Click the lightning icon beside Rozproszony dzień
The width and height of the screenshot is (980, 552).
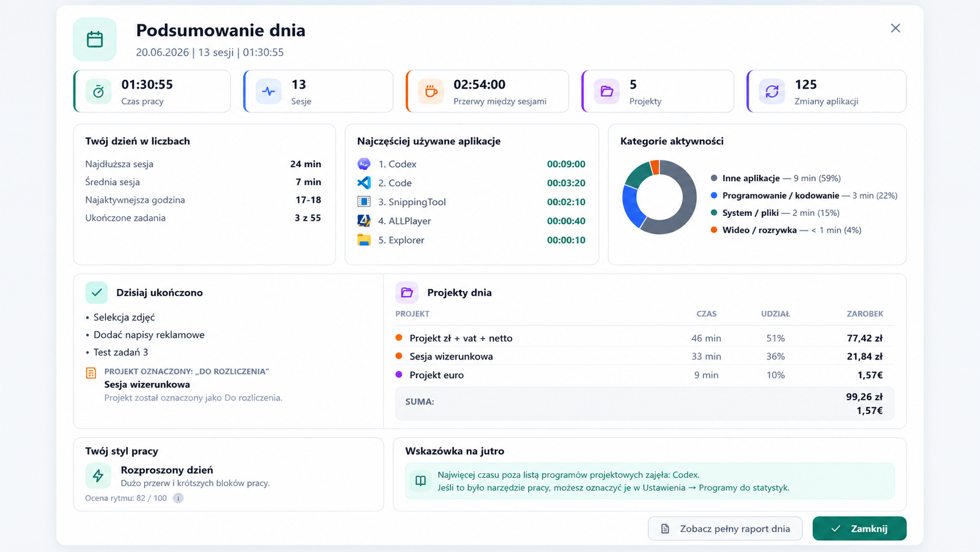(x=98, y=476)
